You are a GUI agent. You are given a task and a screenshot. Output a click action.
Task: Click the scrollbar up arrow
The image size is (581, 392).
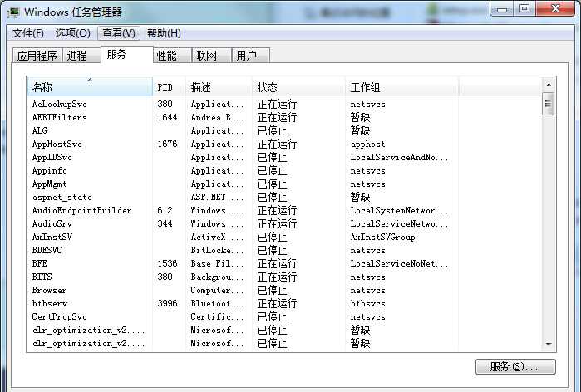(549, 85)
